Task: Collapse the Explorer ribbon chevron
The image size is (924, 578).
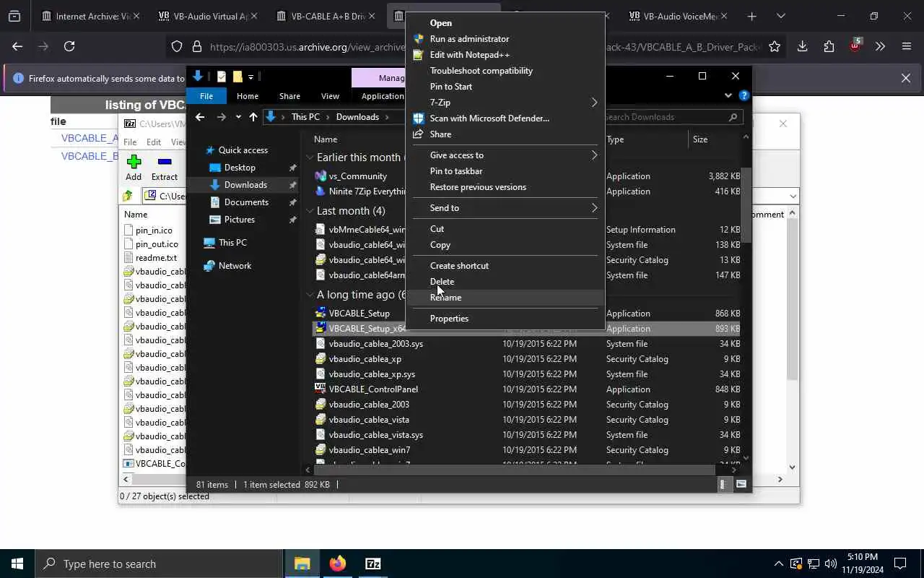Action: pyautogui.click(x=728, y=95)
